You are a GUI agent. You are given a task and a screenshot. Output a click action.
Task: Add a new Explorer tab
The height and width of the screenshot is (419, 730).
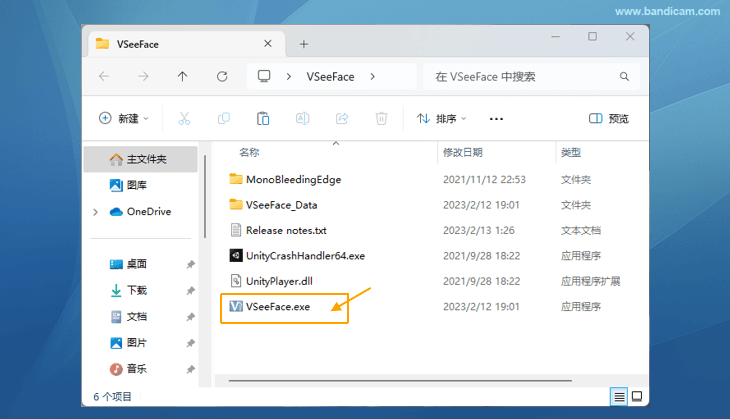click(x=304, y=44)
